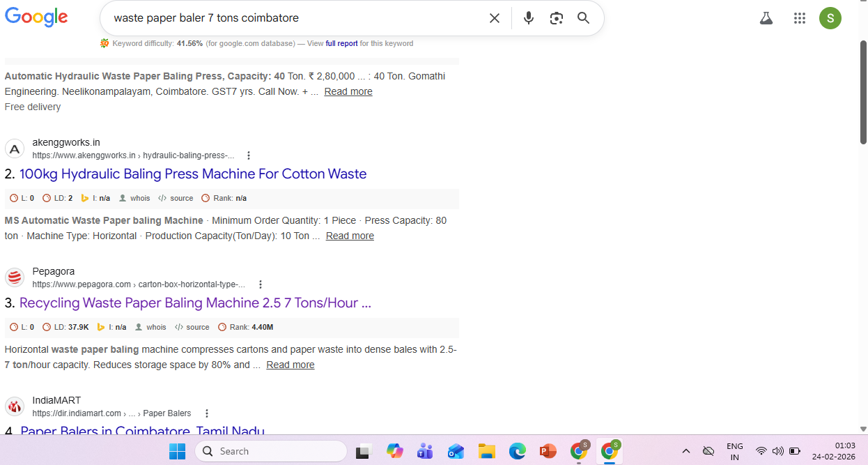Screen dimensions: 868x465
Task: Open Microsoft Teams from taskbar
Action: tap(425, 451)
